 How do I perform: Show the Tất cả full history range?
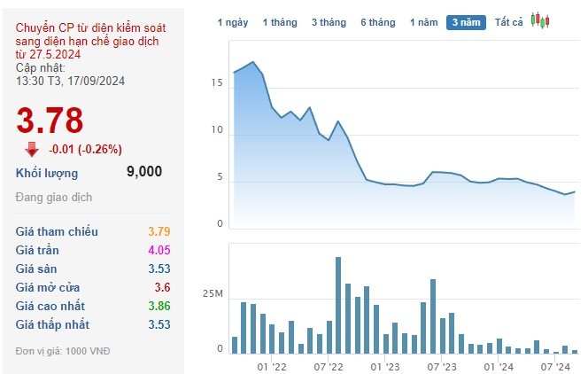[x=509, y=21]
